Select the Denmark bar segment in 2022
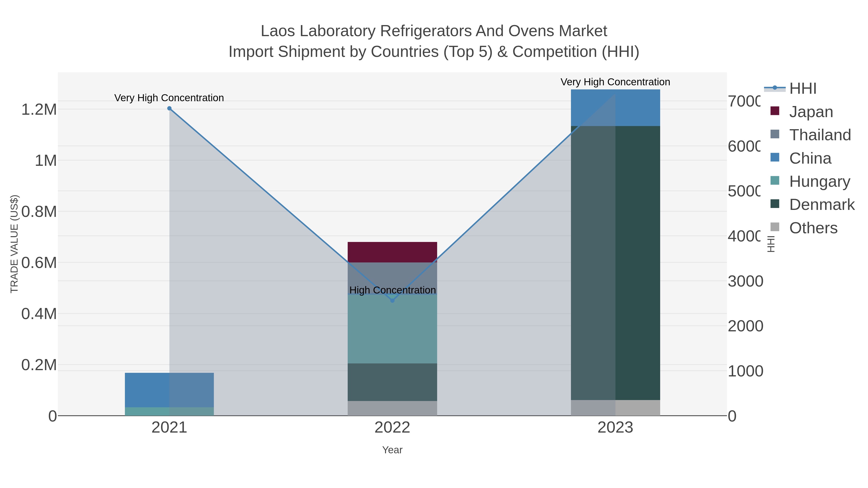Viewport: 868px width, 488px height. click(x=392, y=382)
